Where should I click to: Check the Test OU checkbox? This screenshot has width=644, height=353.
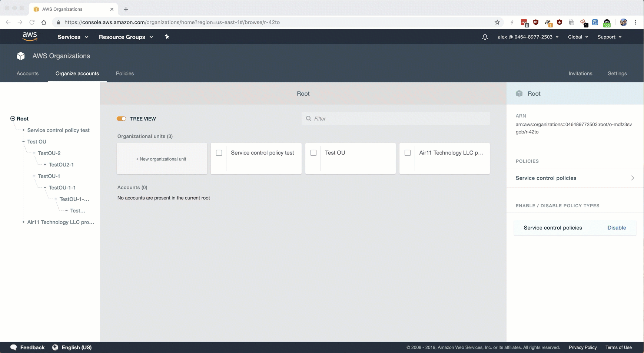[313, 152]
